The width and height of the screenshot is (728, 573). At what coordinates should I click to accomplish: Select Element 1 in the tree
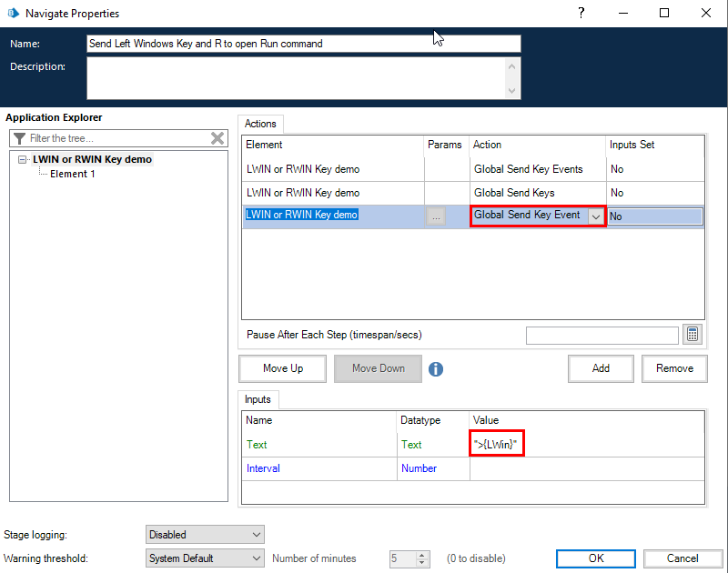73,174
